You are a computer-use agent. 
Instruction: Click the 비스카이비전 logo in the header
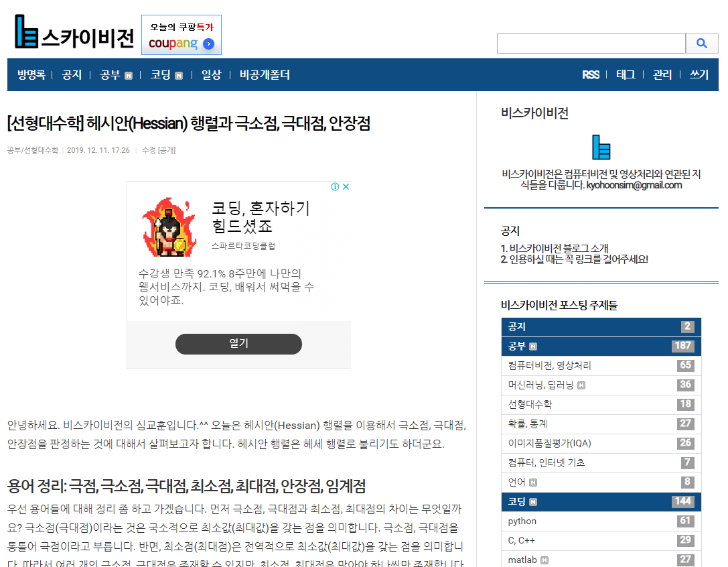74,33
